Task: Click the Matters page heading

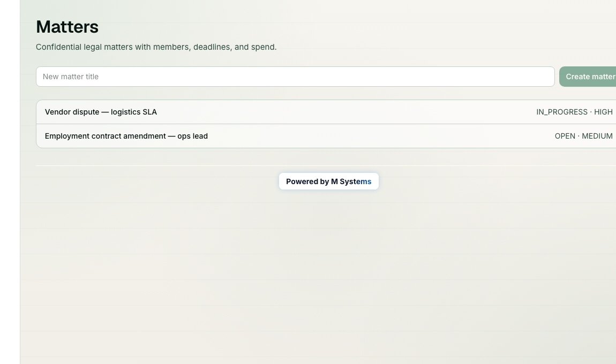Action: point(67,27)
